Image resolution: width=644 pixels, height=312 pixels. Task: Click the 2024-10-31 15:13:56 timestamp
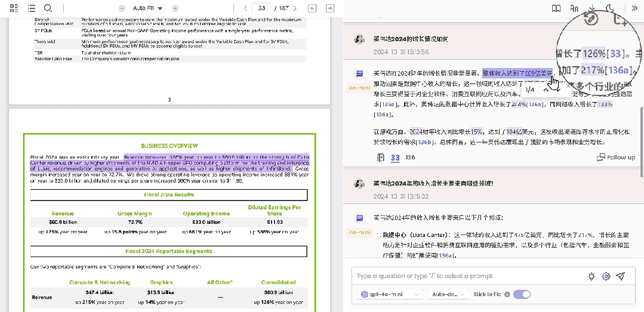pos(401,52)
